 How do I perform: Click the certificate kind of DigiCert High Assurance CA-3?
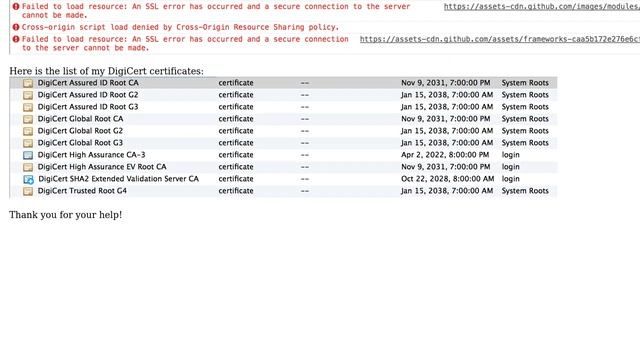click(x=236, y=155)
